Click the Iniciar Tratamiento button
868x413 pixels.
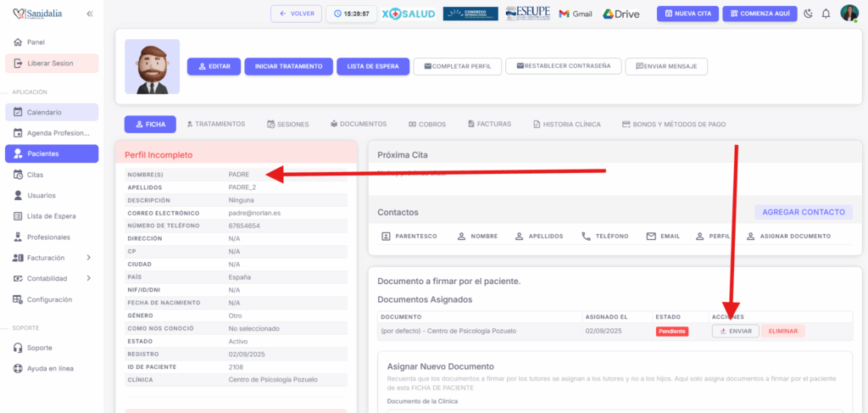[x=288, y=66]
